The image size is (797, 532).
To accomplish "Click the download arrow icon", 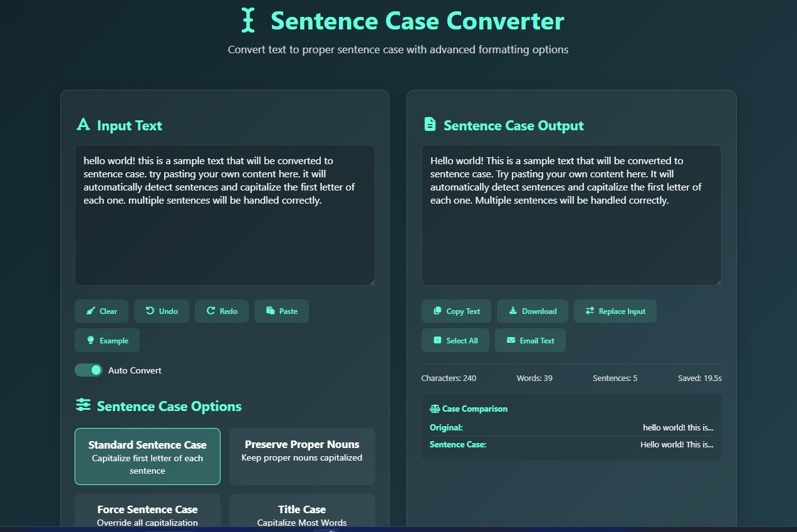I will coord(514,310).
